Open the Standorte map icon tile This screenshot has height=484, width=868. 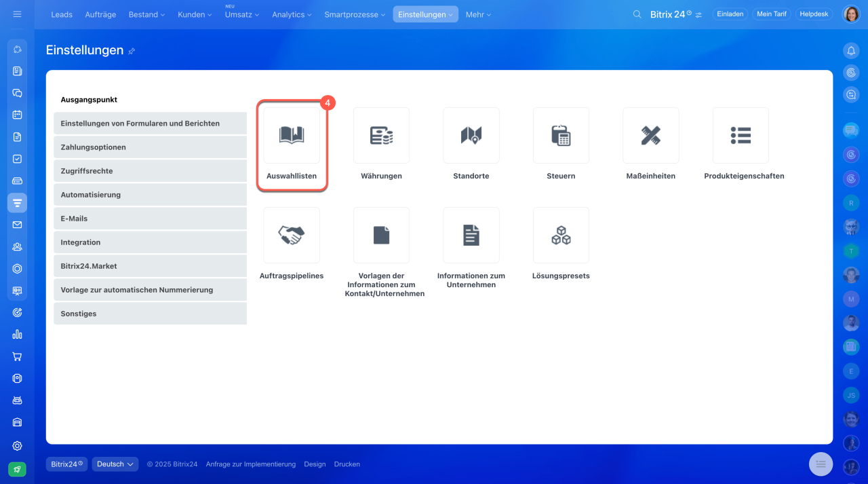tap(471, 135)
